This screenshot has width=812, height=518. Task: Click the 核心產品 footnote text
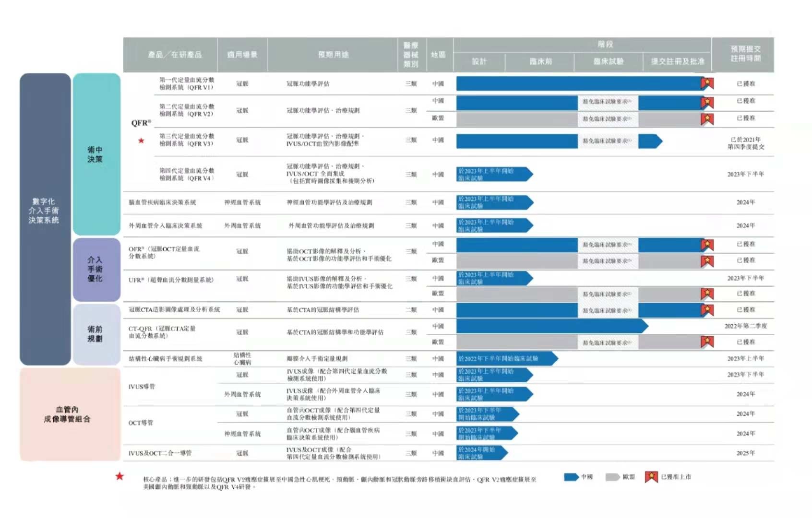click(x=339, y=483)
